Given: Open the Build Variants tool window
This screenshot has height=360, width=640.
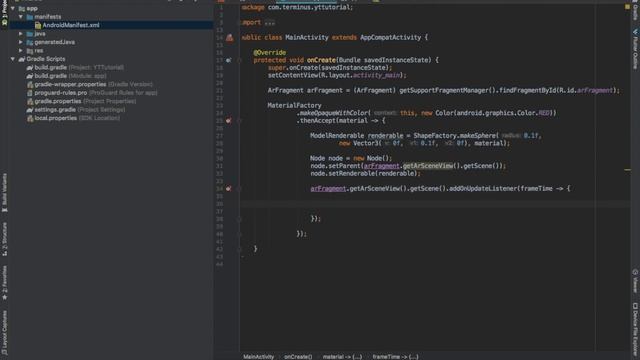Looking at the screenshot, I should (x=4, y=192).
